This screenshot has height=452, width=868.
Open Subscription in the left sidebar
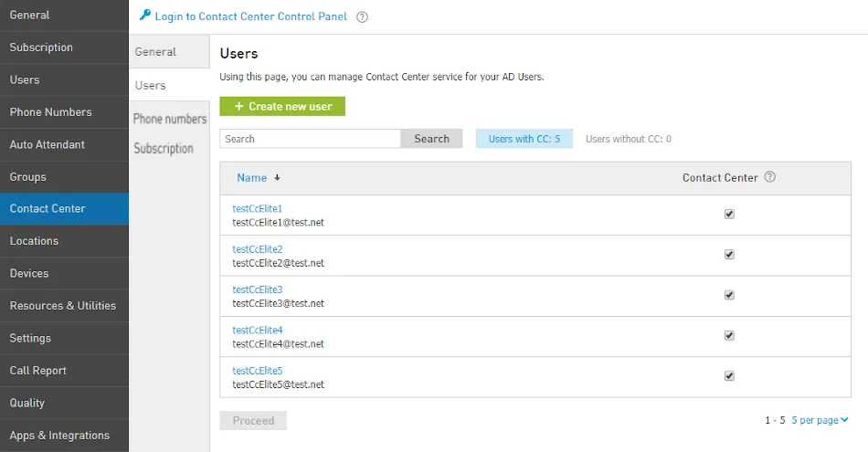(x=64, y=47)
